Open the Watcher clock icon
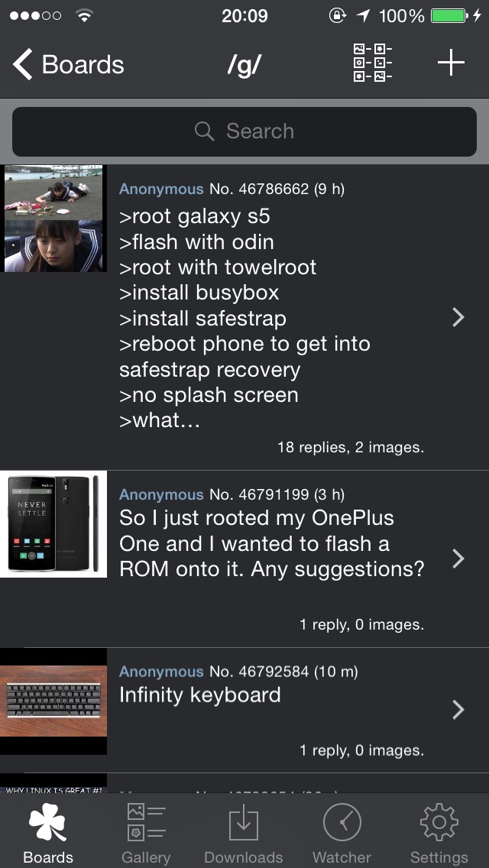This screenshot has width=489, height=868. [342, 823]
